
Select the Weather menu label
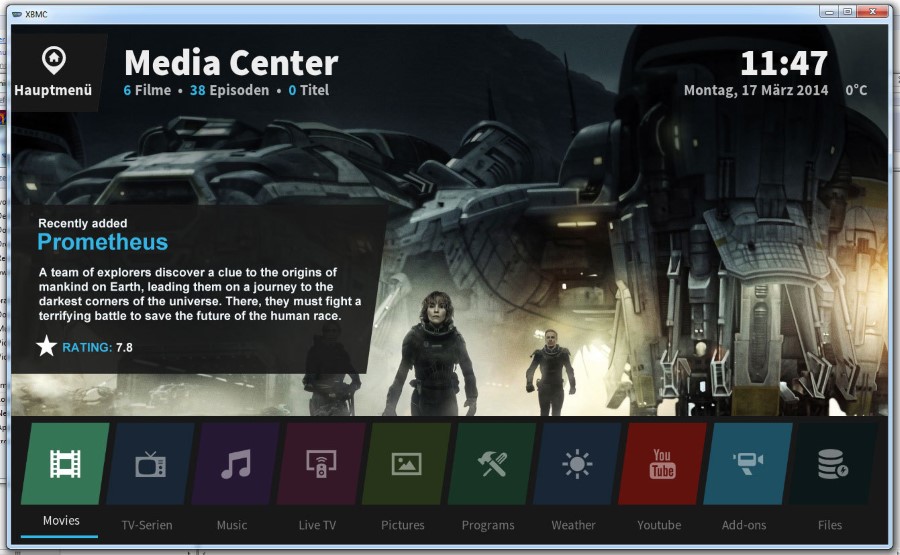coord(573,525)
